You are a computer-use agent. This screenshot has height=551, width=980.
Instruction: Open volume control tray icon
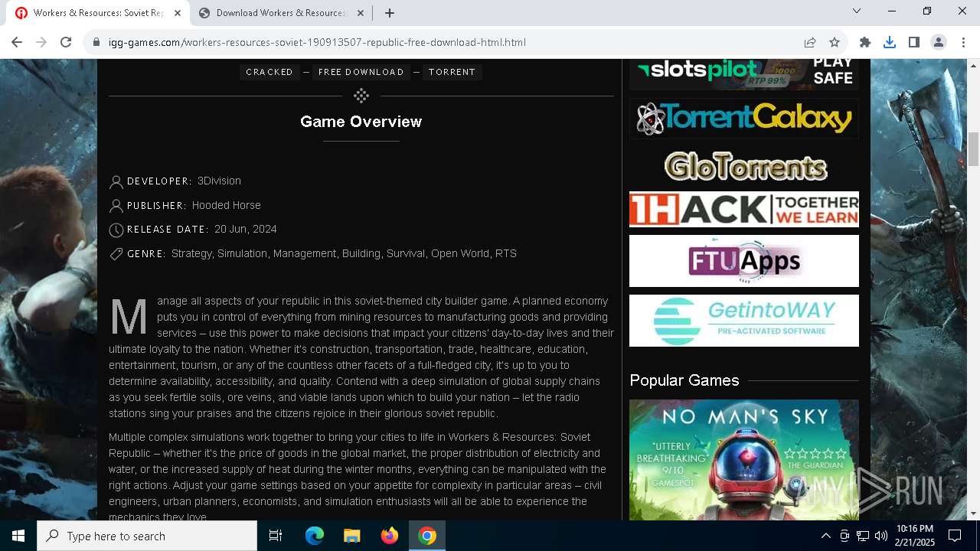coord(881,536)
